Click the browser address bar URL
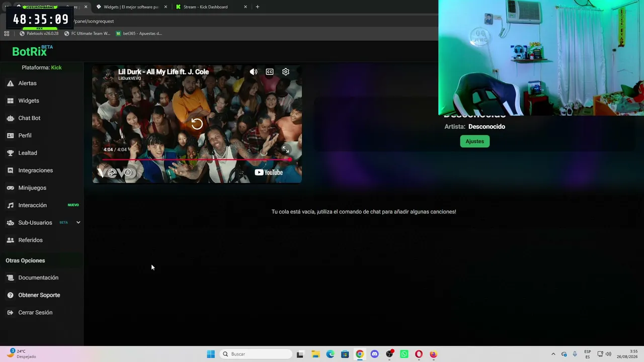The width and height of the screenshot is (644, 362). coord(94,21)
